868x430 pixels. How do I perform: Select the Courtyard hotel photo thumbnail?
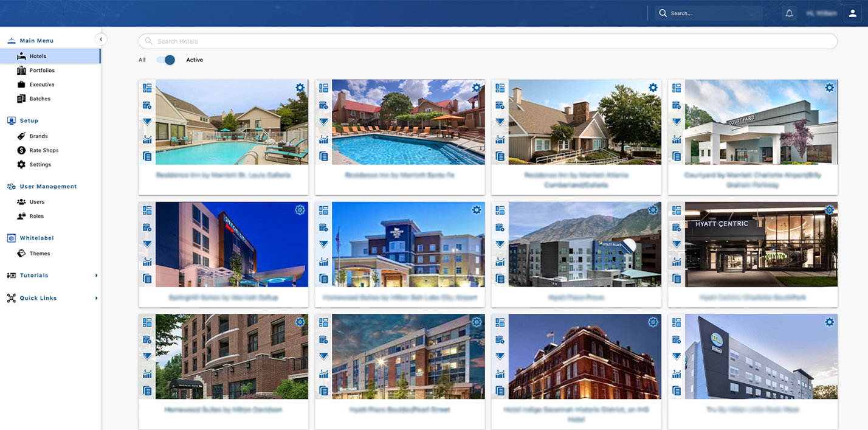(761, 122)
